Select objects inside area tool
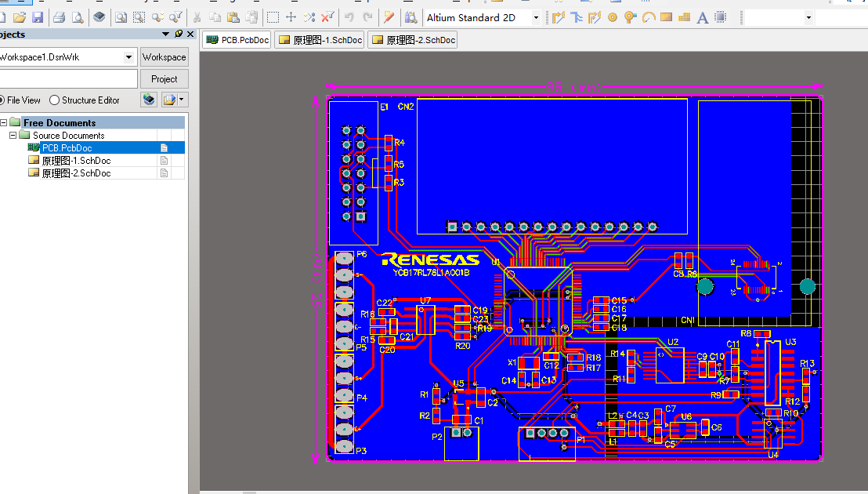Viewport: 868px width, 494px height. (x=273, y=18)
